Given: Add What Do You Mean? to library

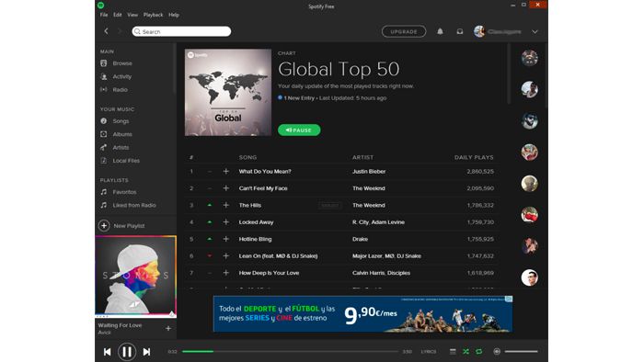Looking at the screenshot, I should coord(226,172).
